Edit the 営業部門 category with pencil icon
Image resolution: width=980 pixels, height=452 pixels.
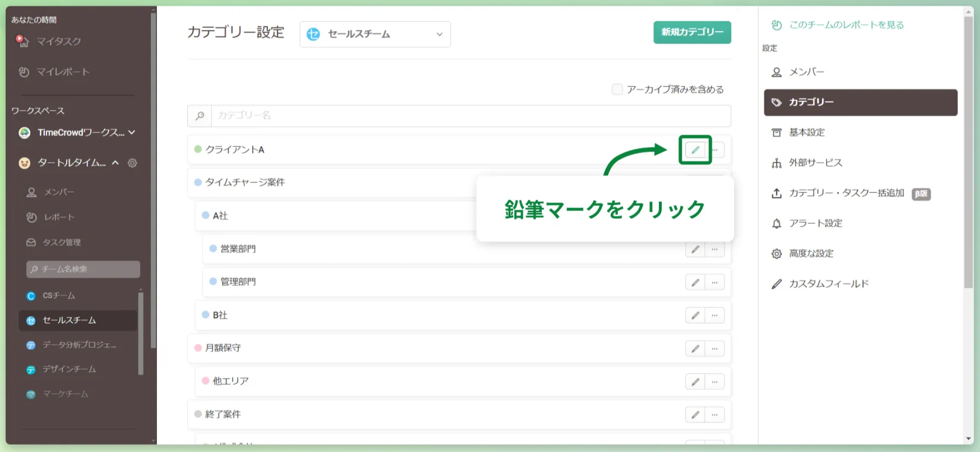click(695, 250)
